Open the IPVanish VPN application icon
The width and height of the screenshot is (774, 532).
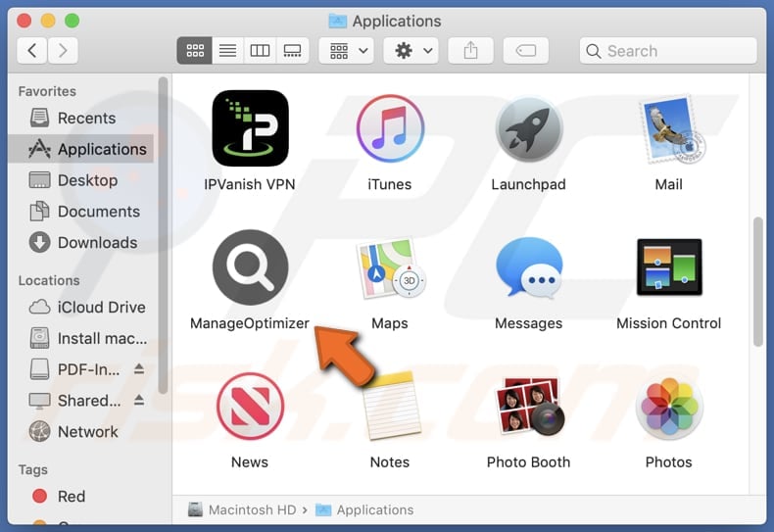(x=250, y=127)
